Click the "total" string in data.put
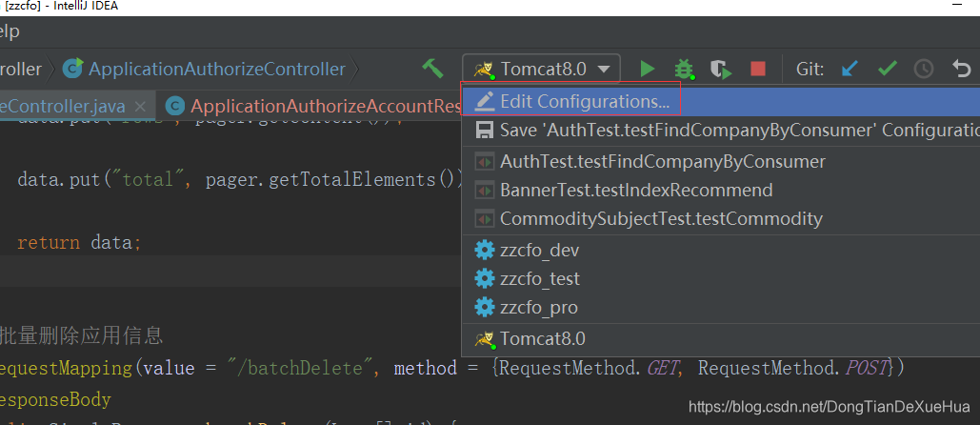980x425 pixels. 149,180
